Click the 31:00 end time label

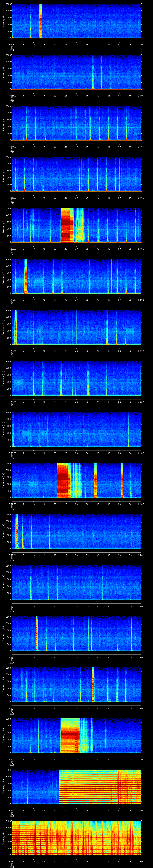point(141,453)
